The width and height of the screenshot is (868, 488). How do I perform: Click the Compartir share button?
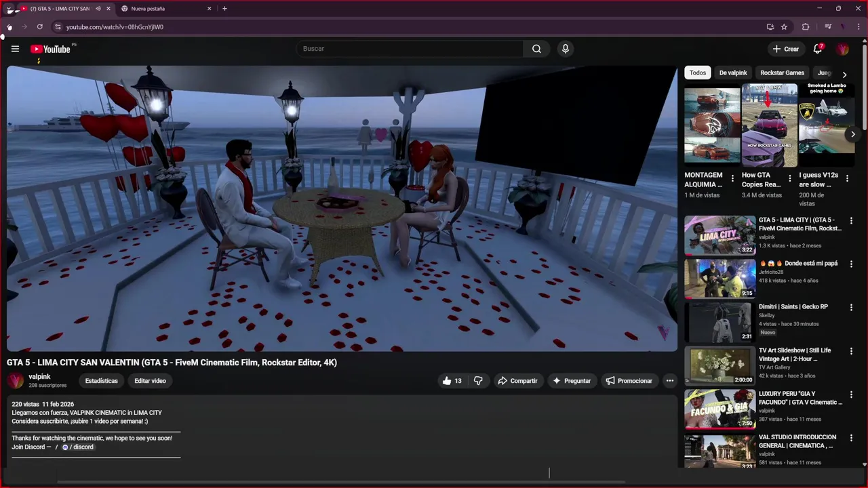[x=517, y=381]
